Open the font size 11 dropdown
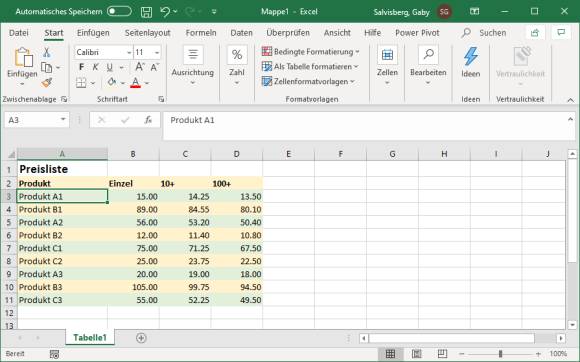This screenshot has height=362, width=580. [x=157, y=53]
